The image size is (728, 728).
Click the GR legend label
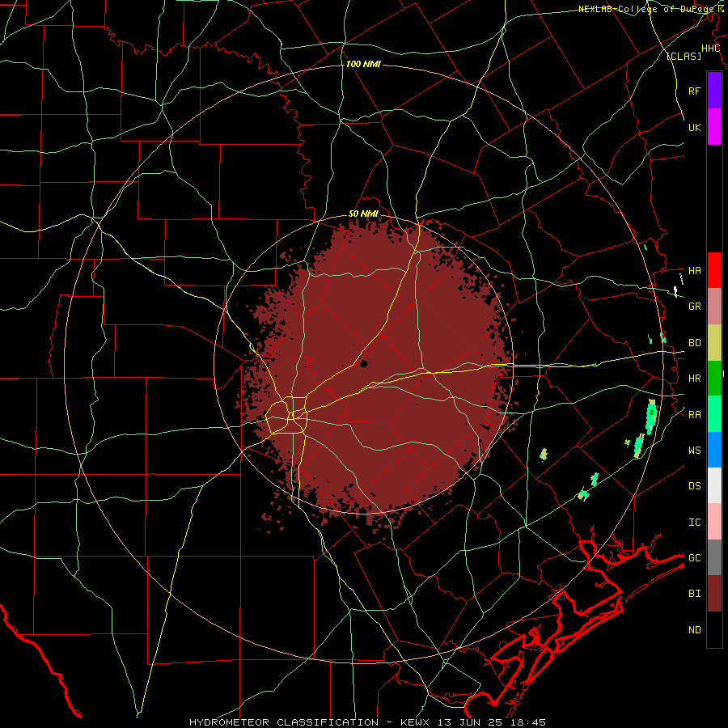coord(694,307)
